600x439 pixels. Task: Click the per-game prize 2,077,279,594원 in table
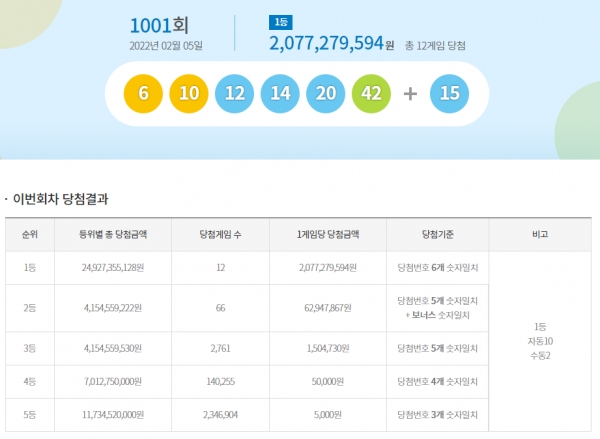point(328,268)
